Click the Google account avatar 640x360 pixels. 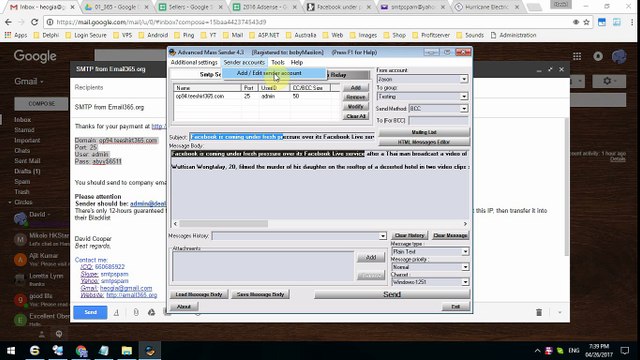pos(619,56)
